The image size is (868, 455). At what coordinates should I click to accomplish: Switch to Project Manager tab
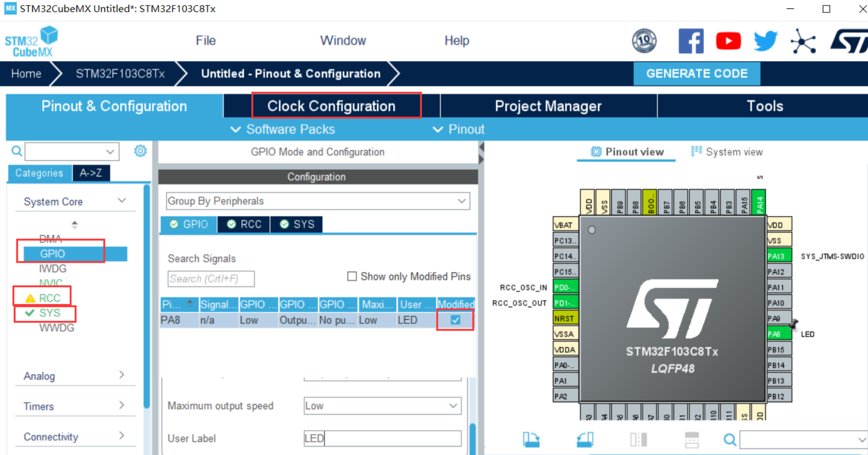548,106
